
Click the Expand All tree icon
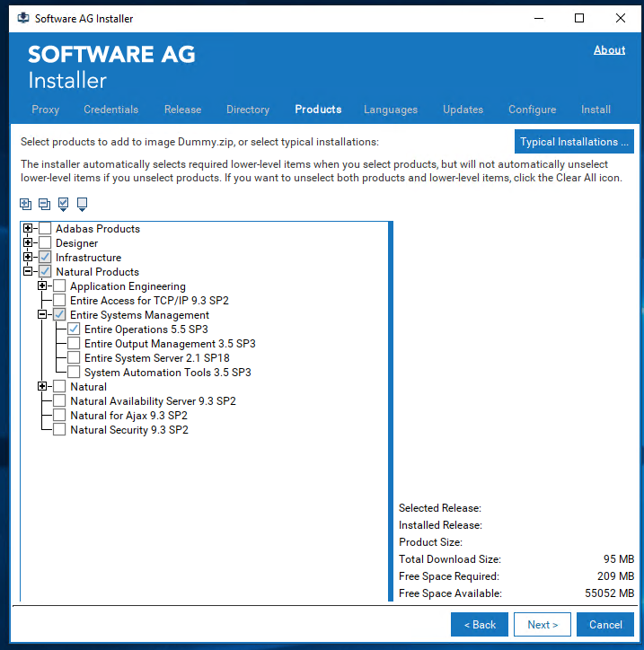25,204
